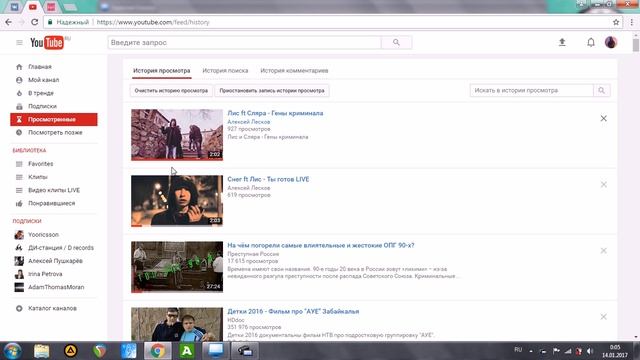This screenshot has width=640, height=360.
Task: Reload the page with refresh icon
Action: click(x=35, y=22)
